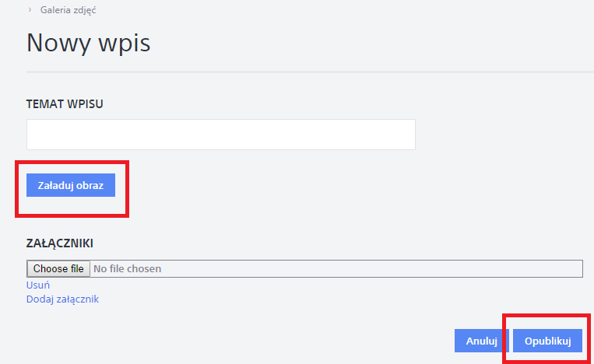
Task: Publish the new gallery entry
Action: pyautogui.click(x=547, y=341)
